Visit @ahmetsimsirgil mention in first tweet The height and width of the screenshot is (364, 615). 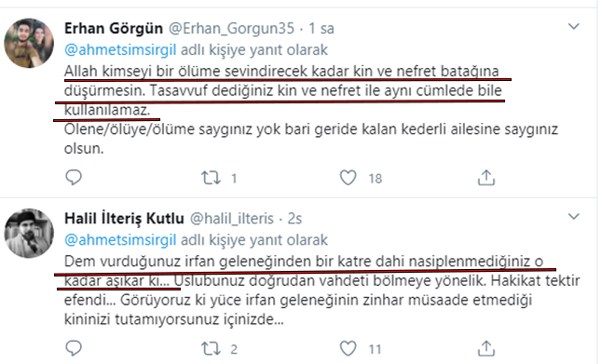click(x=120, y=50)
